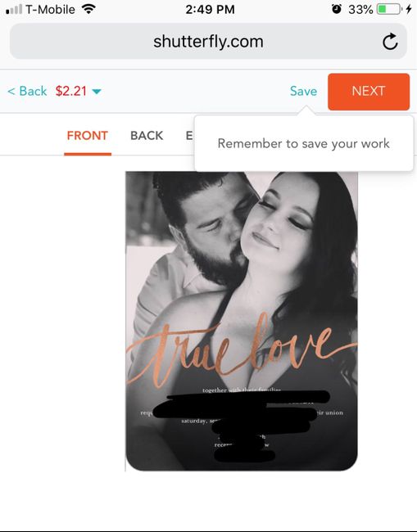Open the $2.21 price details
Viewport: 417px width, 532px height.
click(71, 91)
